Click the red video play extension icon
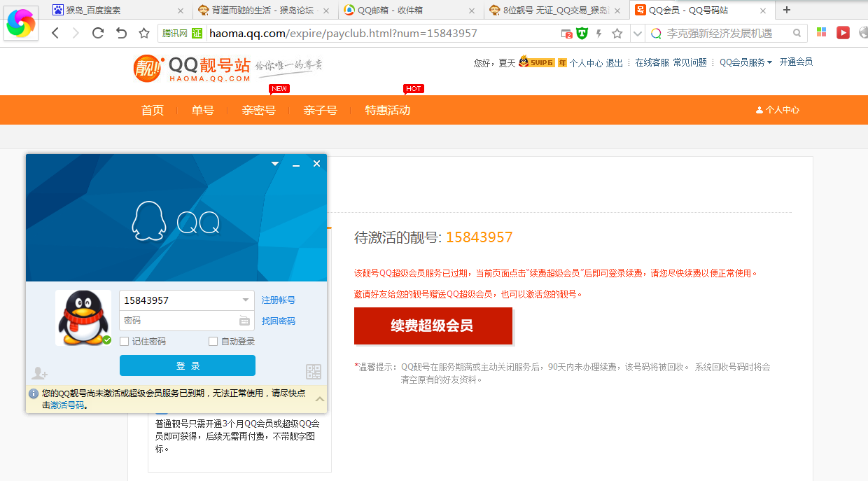 point(843,33)
